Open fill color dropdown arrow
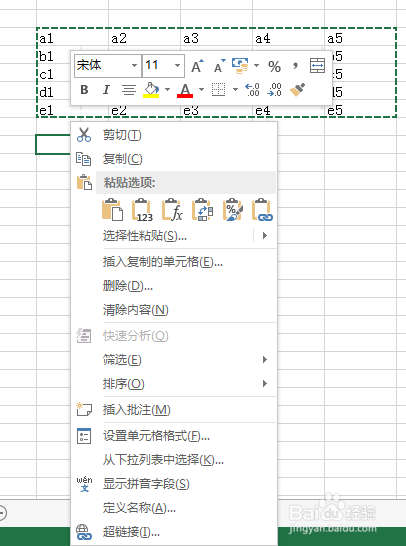 [x=167, y=90]
